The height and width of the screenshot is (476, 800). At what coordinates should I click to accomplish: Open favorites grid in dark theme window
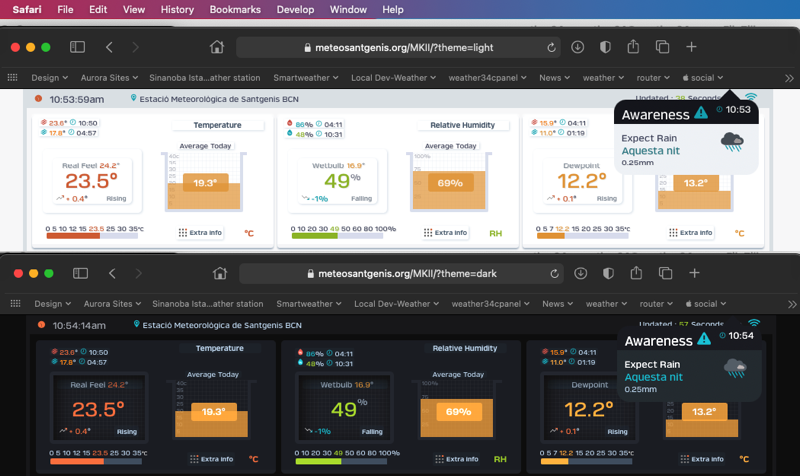(15, 304)
